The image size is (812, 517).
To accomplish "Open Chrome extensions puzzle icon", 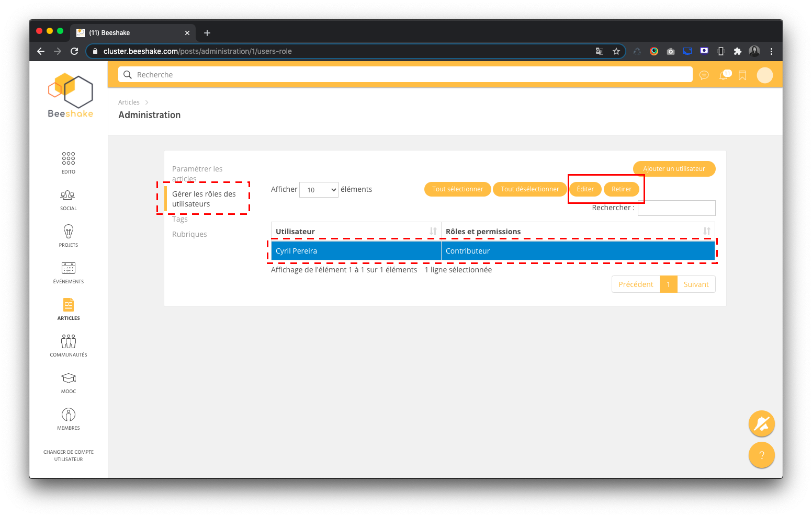I will [x=738, y=51].
